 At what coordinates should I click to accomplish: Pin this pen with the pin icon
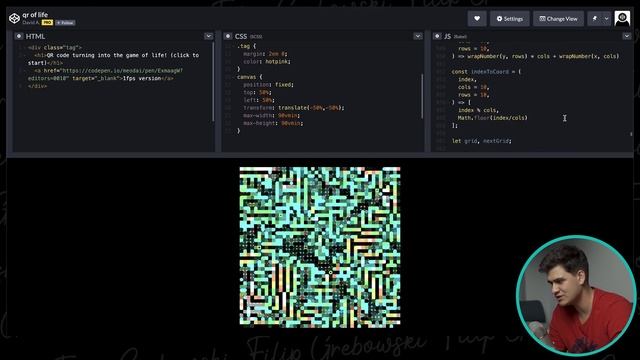595,18
